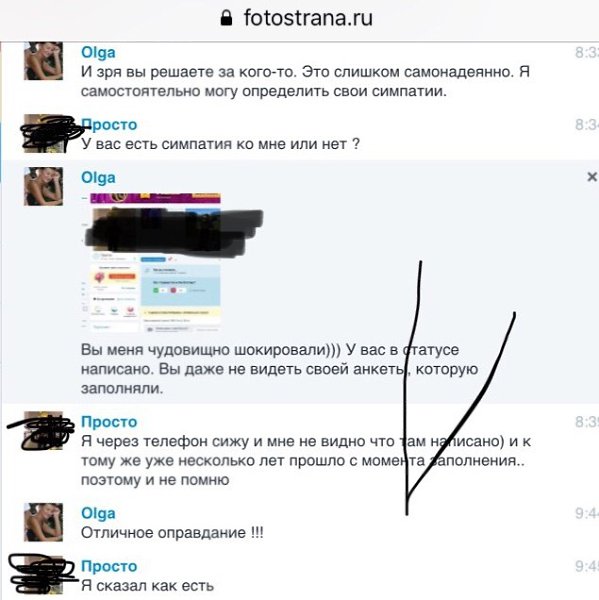Click the message "У вас есть симпатия ко мне"

click(220, 144)
